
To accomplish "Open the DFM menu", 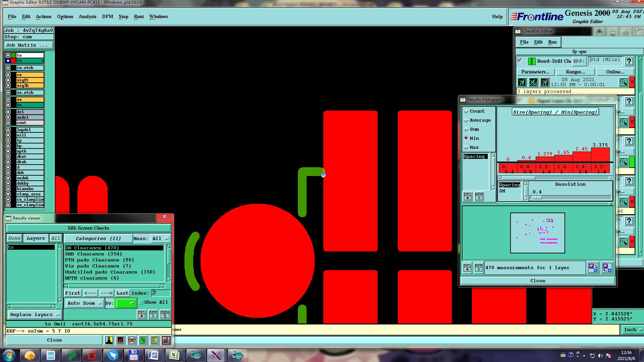I will coord(107,16).
